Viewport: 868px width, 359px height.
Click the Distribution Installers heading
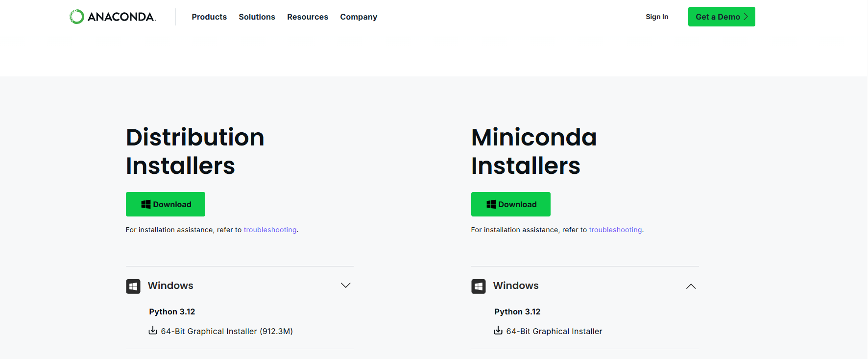tap(195, 151)
